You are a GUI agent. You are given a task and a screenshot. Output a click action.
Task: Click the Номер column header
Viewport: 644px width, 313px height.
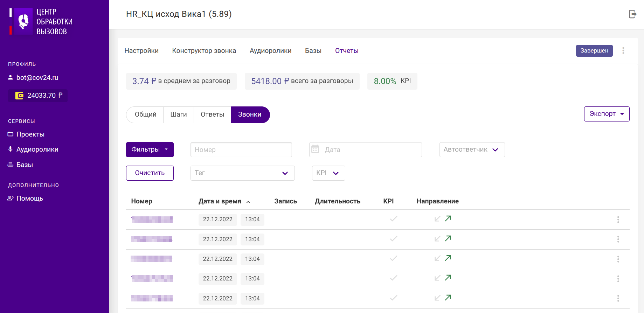pos(141,201)
